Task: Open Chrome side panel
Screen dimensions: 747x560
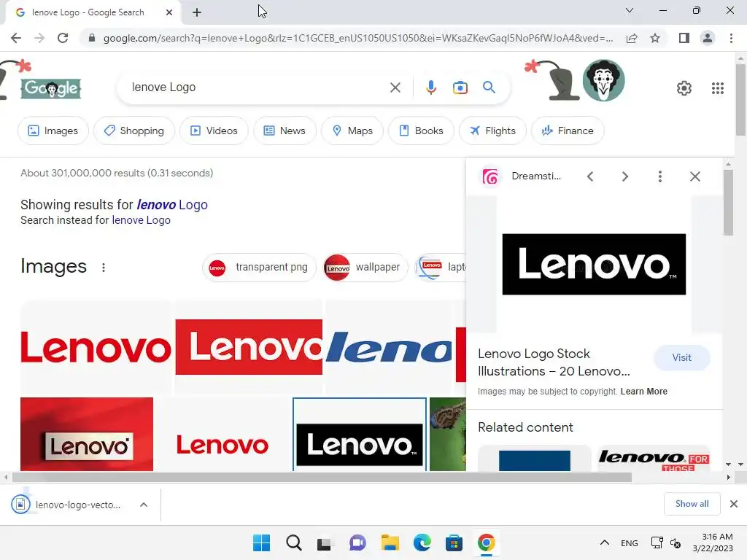Action: click(x=684, y=38)
